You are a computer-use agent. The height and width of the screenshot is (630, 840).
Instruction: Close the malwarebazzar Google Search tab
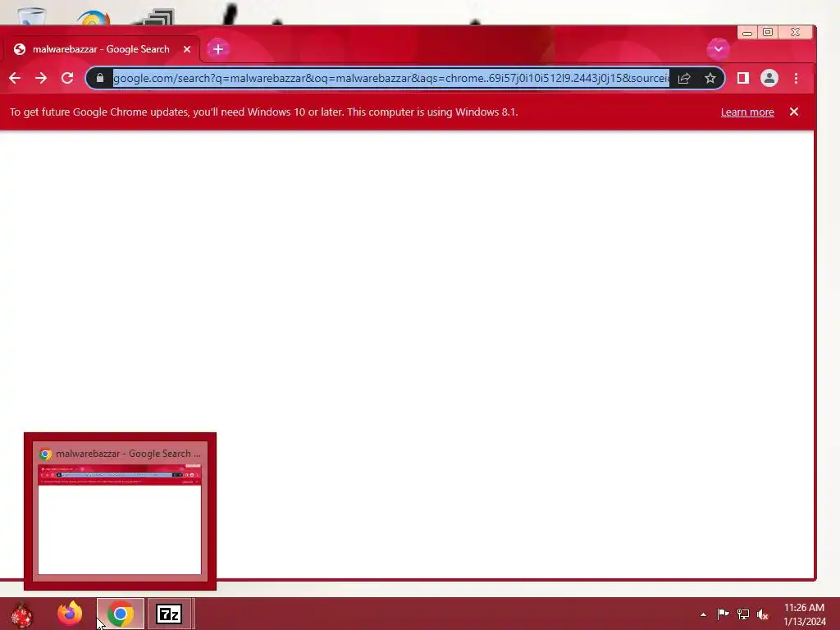point(187,49)
